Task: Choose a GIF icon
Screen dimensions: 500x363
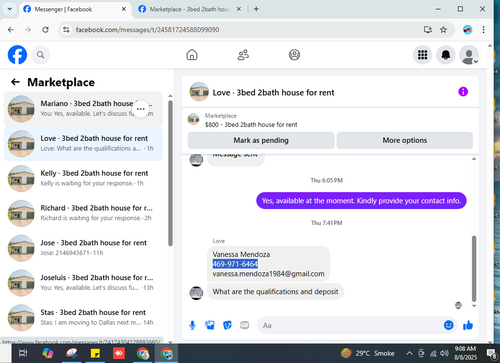Action: click(x=245, y=325)
